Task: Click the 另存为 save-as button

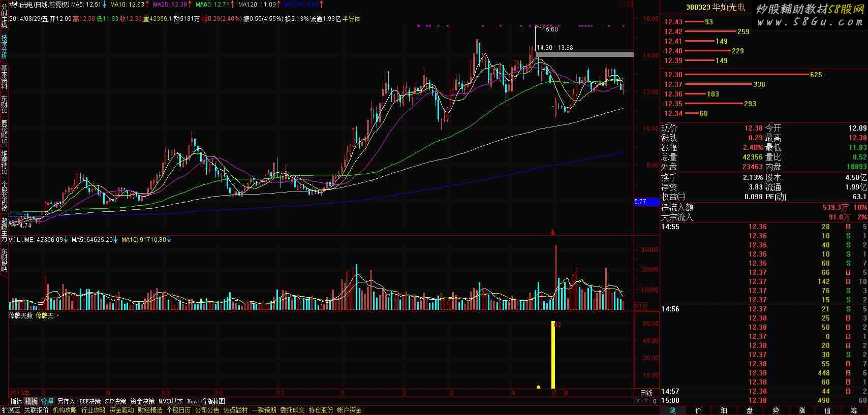Action: pos(66,401)
